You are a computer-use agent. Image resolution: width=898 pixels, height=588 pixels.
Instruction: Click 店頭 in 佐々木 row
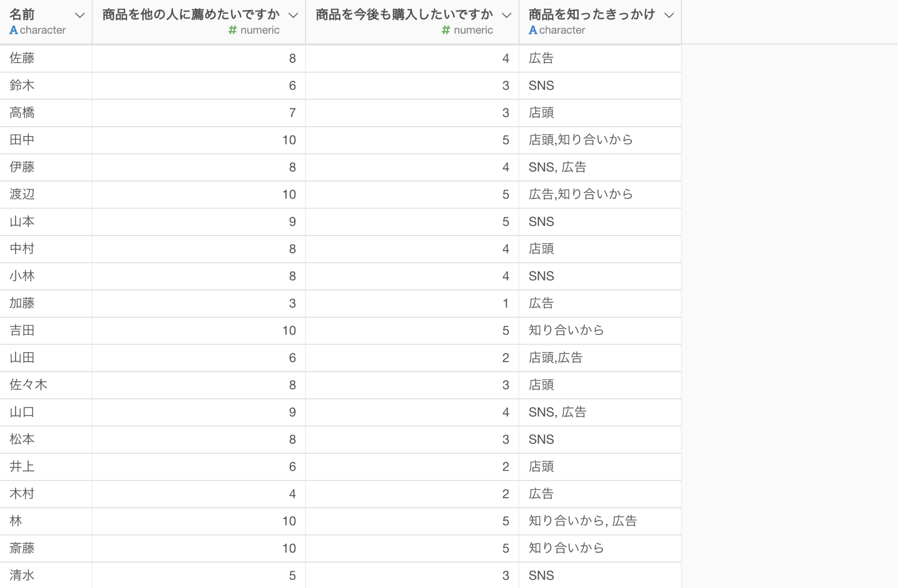(541, 385)
